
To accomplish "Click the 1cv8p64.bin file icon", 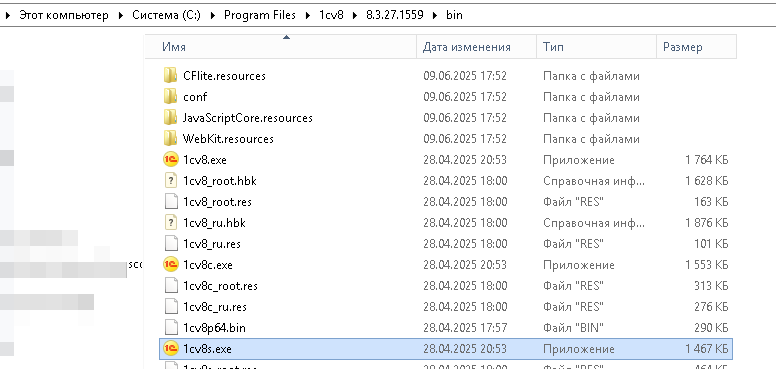I will (170, 327).
